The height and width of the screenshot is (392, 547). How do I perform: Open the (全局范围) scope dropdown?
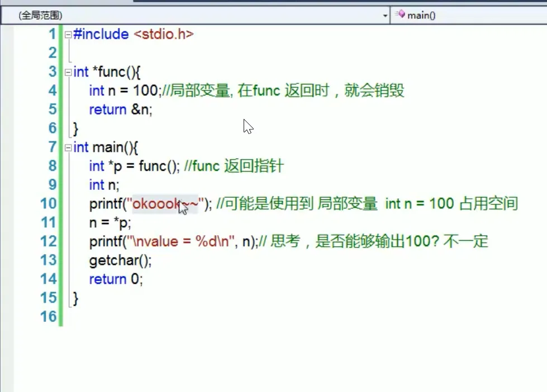click(196, 15)
